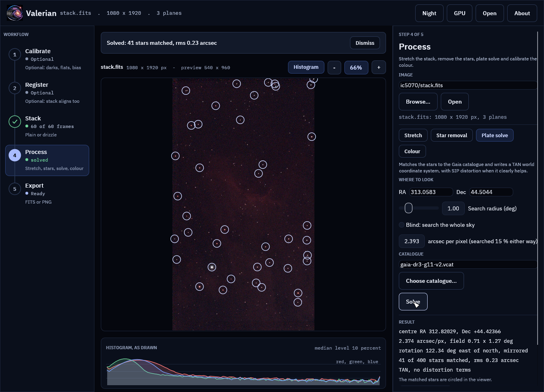Dismiss the solved notification
This screenshot has height=392, width=544.
(365, 43)
